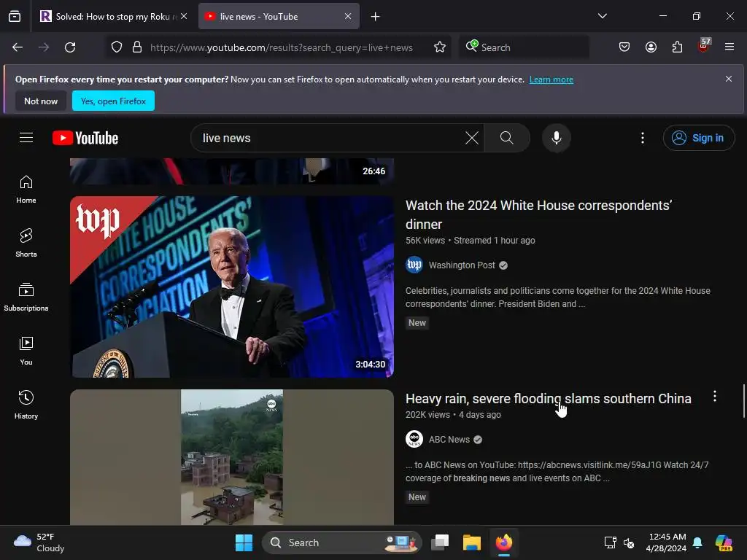Open History in YouTube sidebar
Screen dimensions: 747x560
coord(26,405)
